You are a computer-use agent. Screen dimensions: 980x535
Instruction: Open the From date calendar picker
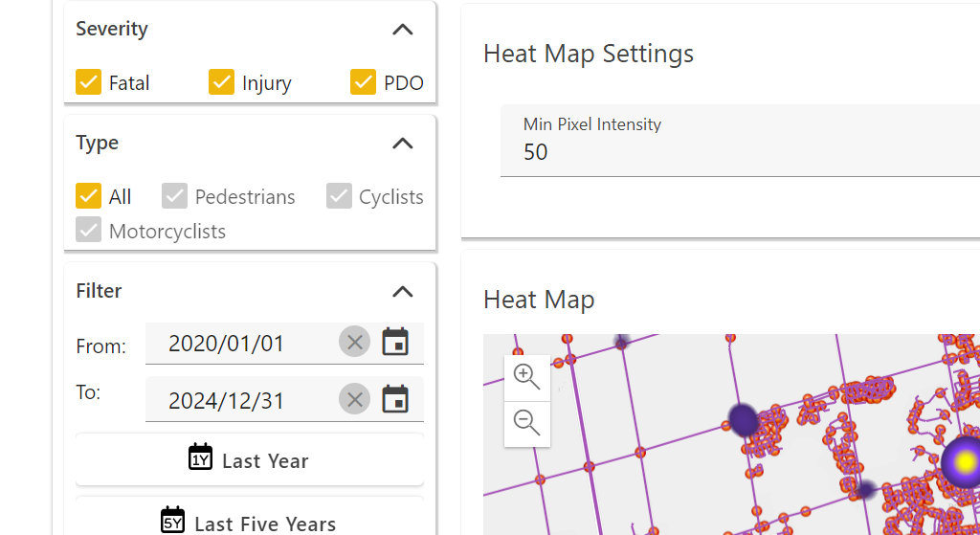pyautogui.click(x=395, y=343)
